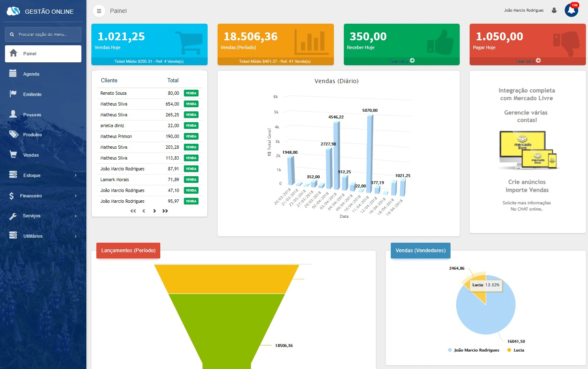Click the VENDA badge beside Renato Sousa
This screenshot has width=588, height=369.
[x=191, y=93]
